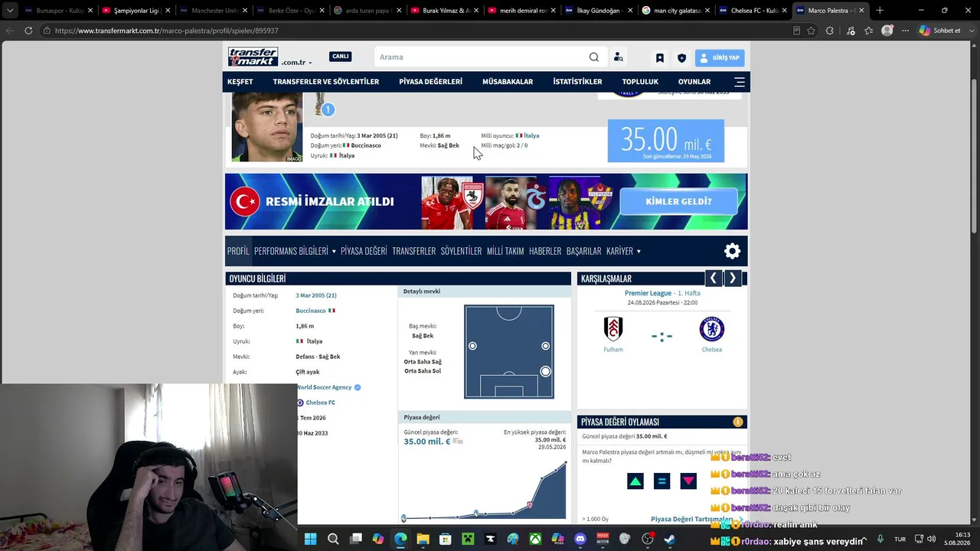Expand the .com.tr domain dropdown

pos(296,63)
